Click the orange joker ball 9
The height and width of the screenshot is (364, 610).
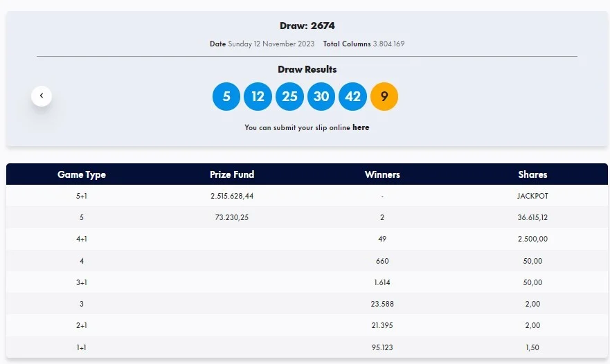tap(384, 96)
